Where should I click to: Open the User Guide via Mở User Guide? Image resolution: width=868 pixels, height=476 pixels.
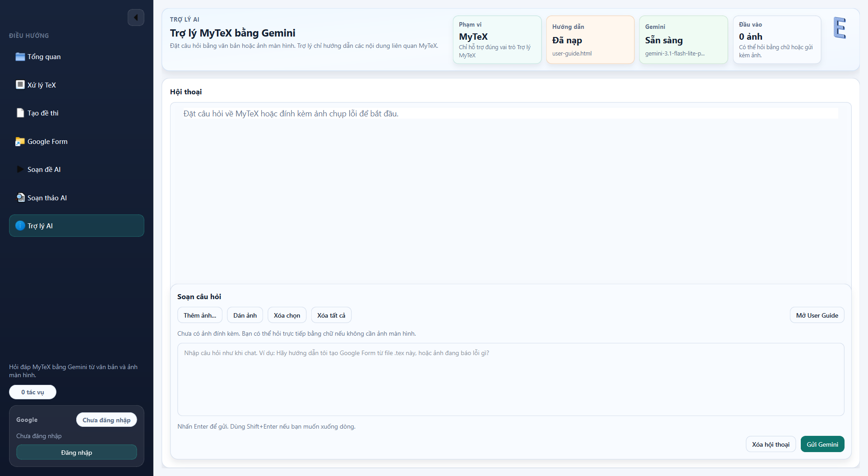(x=817, y=315)
